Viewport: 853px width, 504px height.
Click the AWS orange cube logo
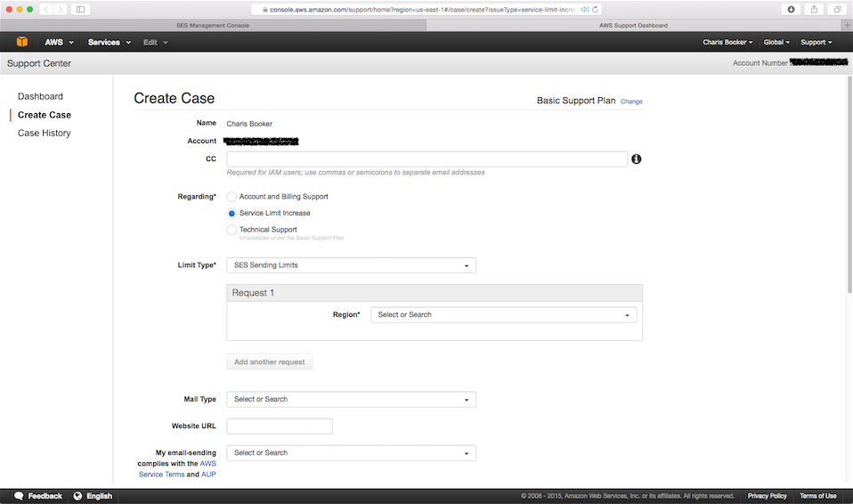coord(21,42)
